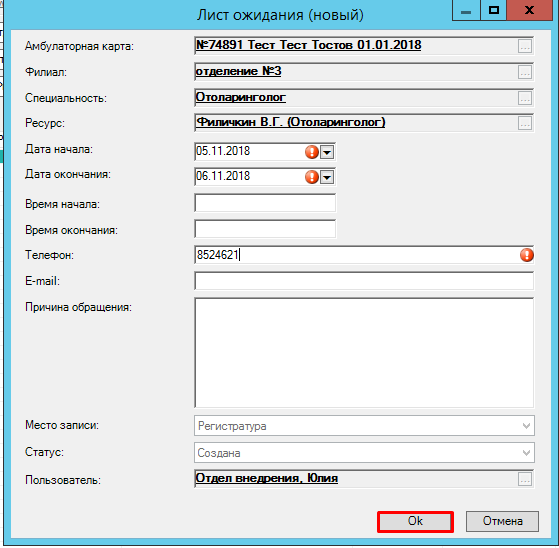The image size is (559, 548).
Task: Focus the Время окончания input field
Action: [265, 229]
